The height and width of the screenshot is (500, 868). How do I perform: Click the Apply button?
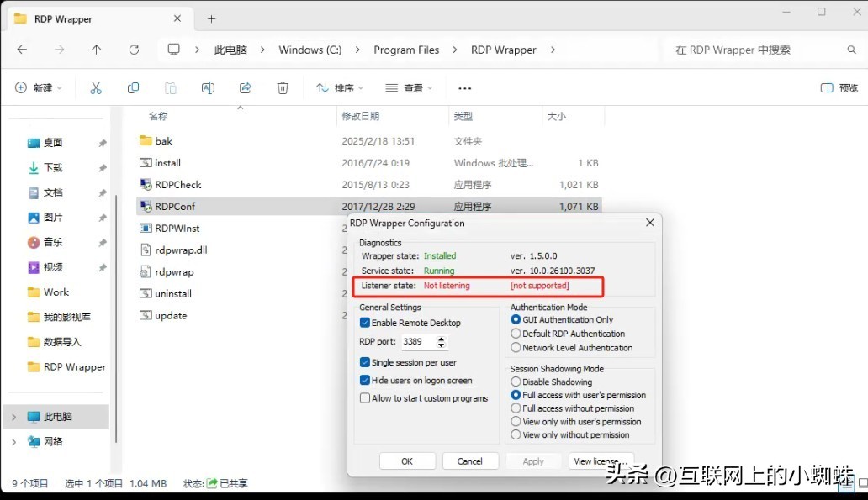click(x=533, y=461)
